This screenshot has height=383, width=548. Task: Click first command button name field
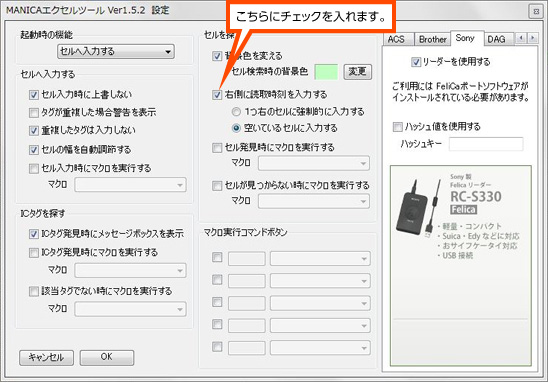247,259
